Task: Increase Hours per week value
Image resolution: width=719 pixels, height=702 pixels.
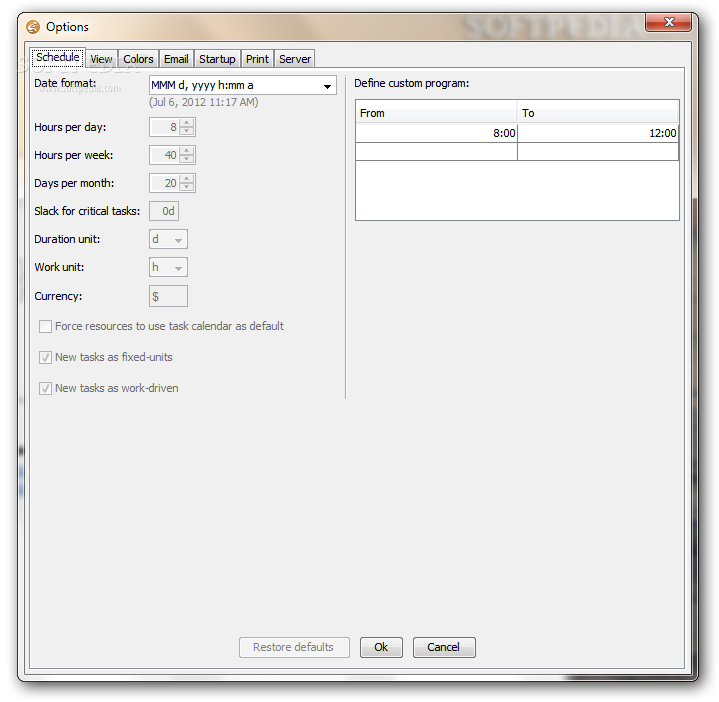Action: point(186,151)
